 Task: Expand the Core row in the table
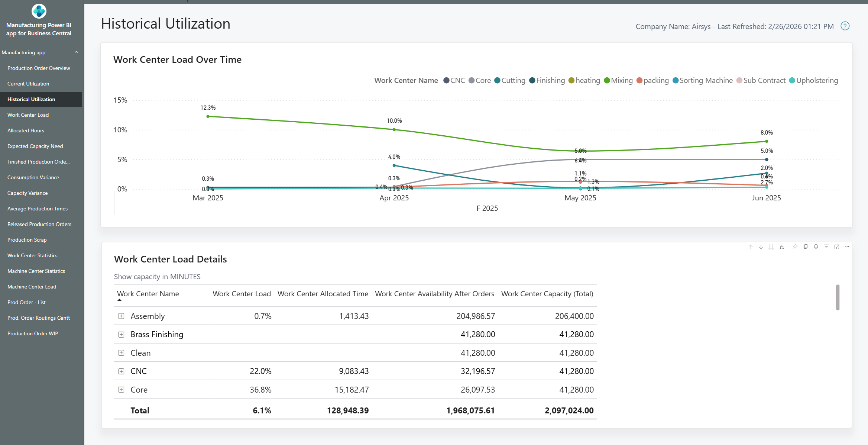(x=121, y=389)
